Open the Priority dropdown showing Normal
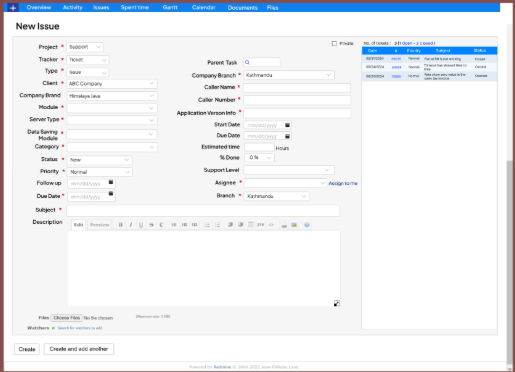The height and width of the screenshot is (372, 515). (100, 172)
